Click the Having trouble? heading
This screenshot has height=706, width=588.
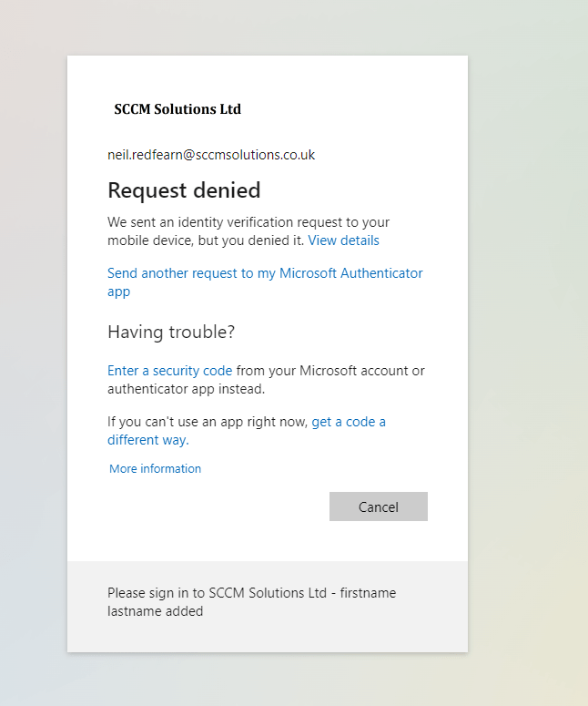pos(171,333)
